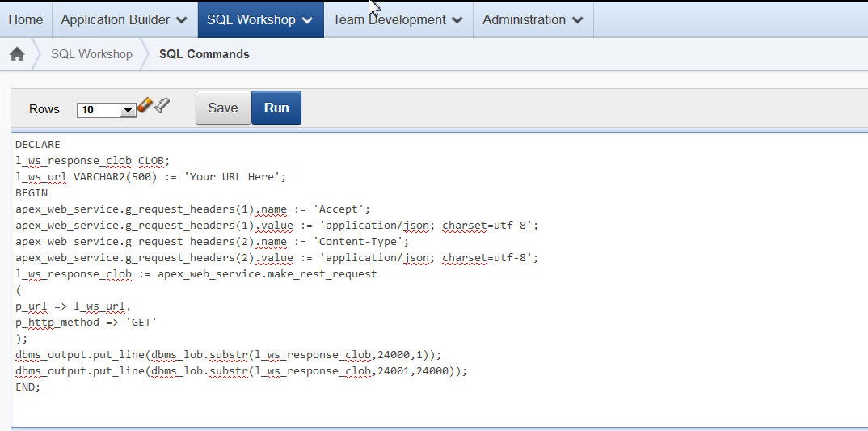Open the Administration tab

(524, 19)
